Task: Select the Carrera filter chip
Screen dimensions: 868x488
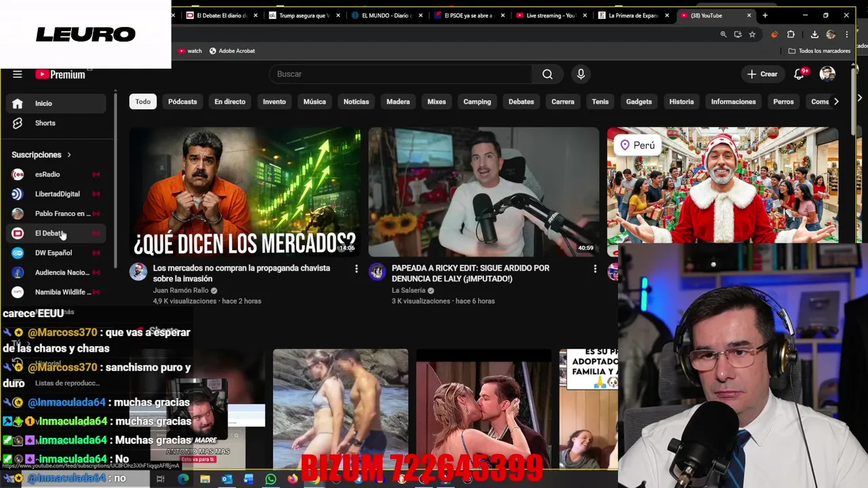Action: click(563, 102)
